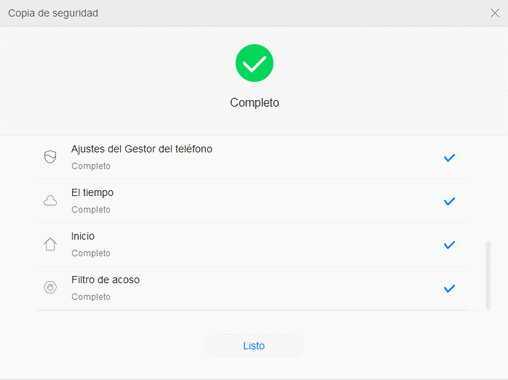
Task: Close the Copia de seguridad dialog
Action: coord(495,13)
